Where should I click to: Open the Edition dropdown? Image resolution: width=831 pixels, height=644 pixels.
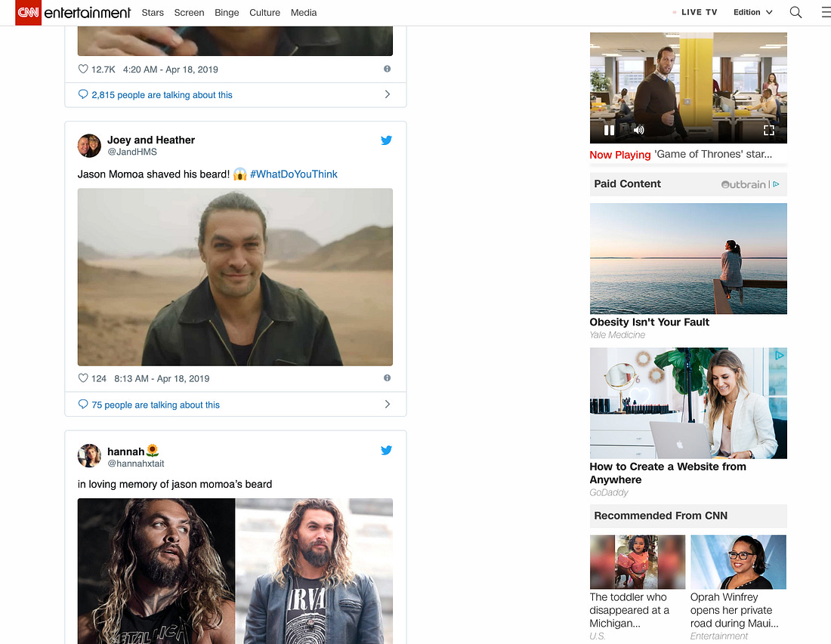click(x=752, y=12)
